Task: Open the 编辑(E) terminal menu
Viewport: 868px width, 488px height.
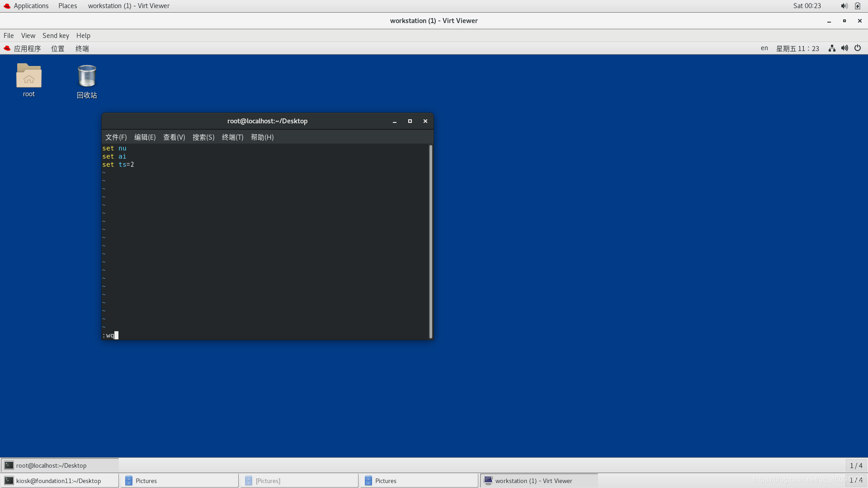Action: (x=145, y=137)
